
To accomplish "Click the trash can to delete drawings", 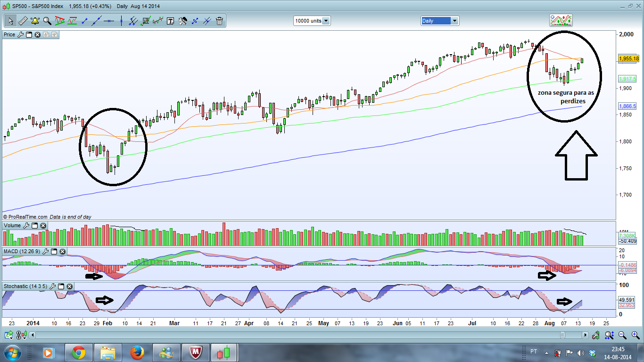I will (219, 21).
